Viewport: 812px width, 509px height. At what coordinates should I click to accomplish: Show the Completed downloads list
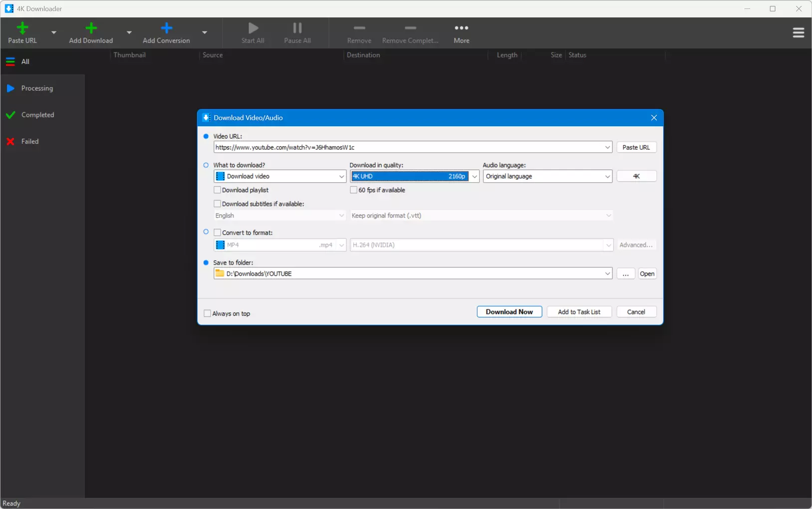pos(37,115)
